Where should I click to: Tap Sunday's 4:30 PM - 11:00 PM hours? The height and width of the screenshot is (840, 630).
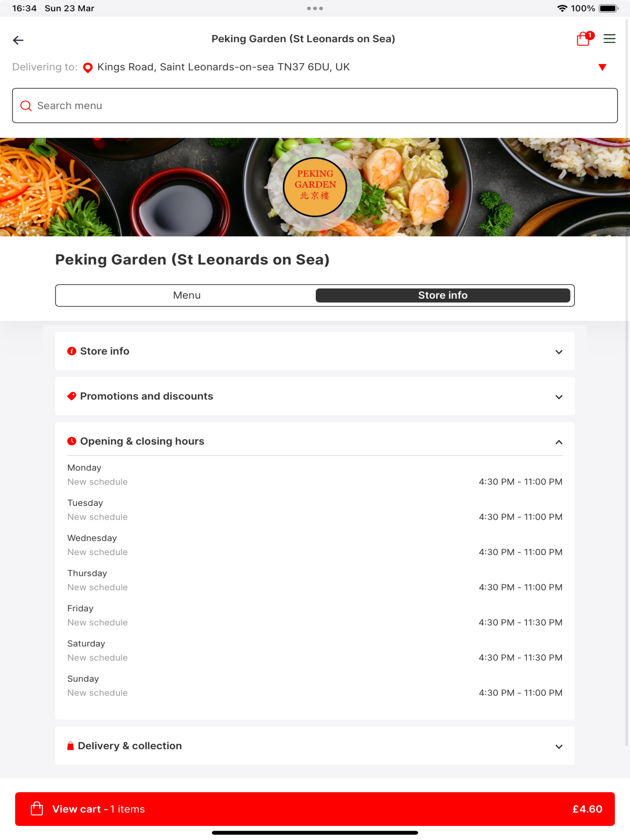coord(520,693)
